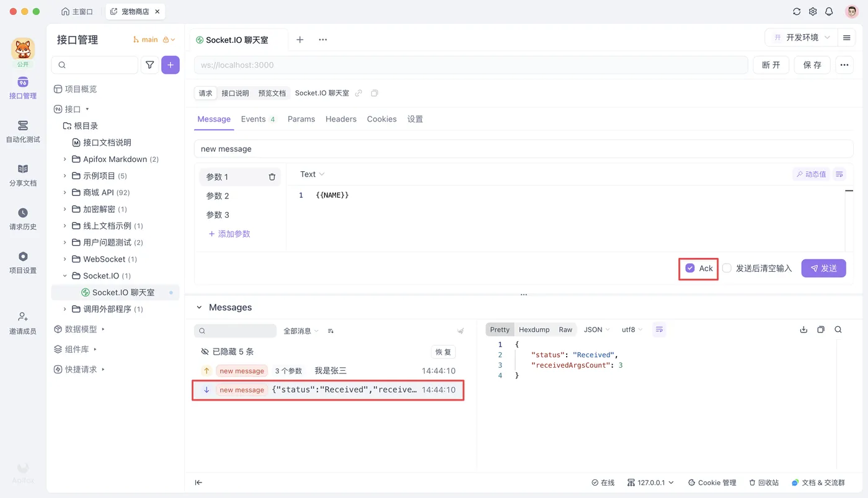Switch to the Cookies tab
The width and height of the screenshot is (868, 498).
pos(382,119)
